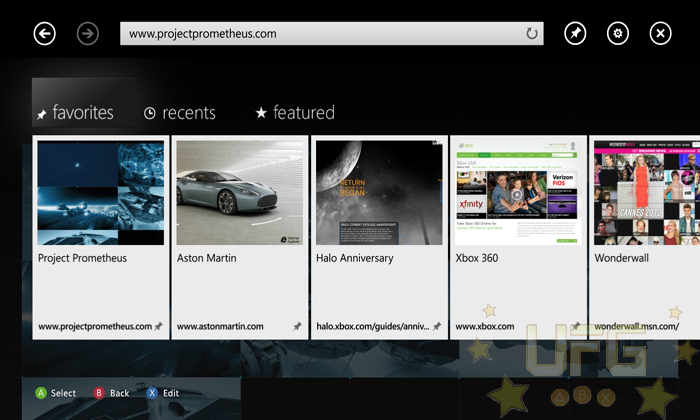Click the blue X Edit button hint
The height and width of the screenshot is (420, 700).
163,393
